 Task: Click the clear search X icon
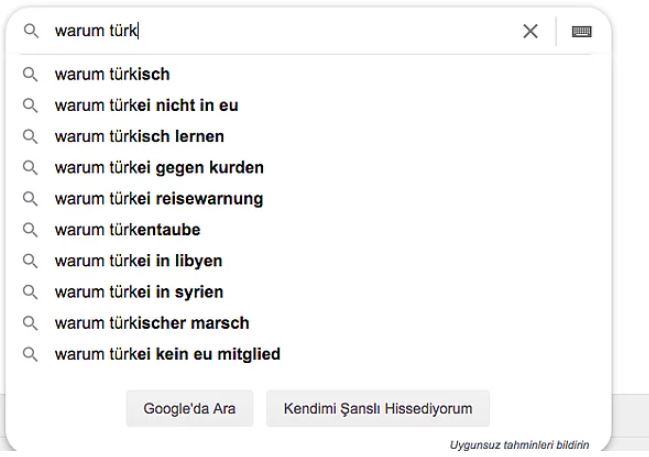[531, 31]
